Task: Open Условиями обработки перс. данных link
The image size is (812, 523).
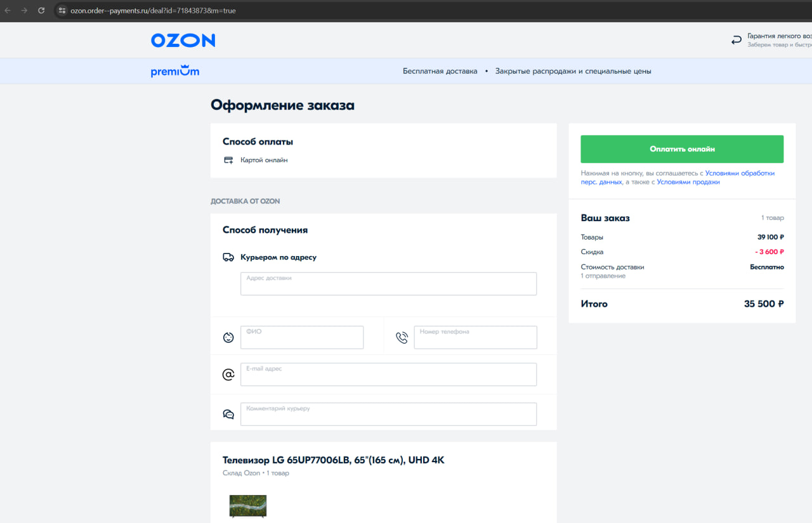Action: 678,178
